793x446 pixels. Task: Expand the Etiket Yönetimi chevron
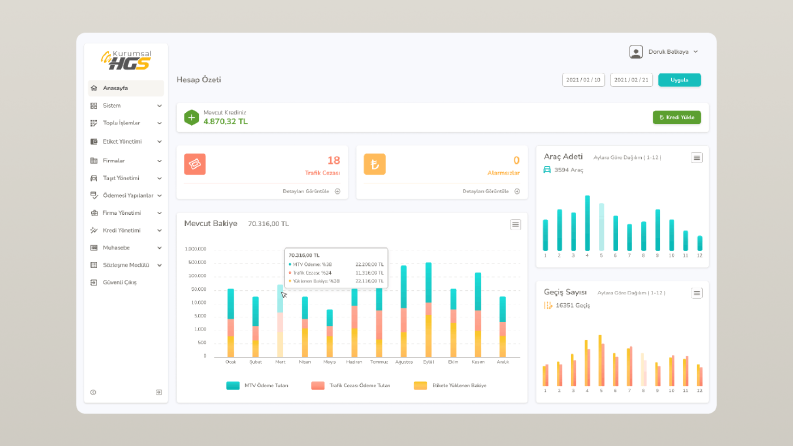pyautogui.click(x=159, y=142)
